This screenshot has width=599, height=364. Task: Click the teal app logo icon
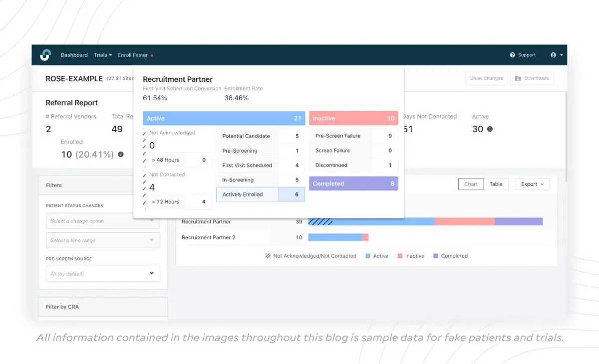tap(45, 55)
